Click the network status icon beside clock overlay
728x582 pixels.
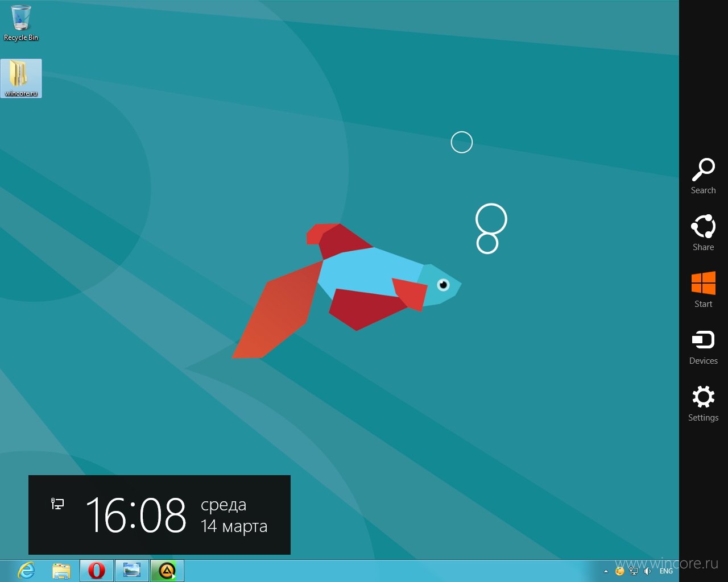tap(57, 504)
